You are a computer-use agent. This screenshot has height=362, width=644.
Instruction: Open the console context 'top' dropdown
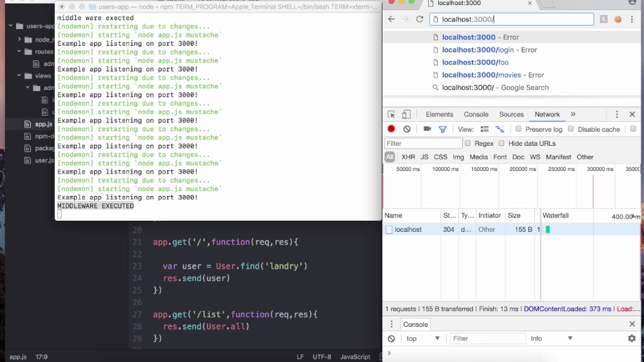[423, 338]
